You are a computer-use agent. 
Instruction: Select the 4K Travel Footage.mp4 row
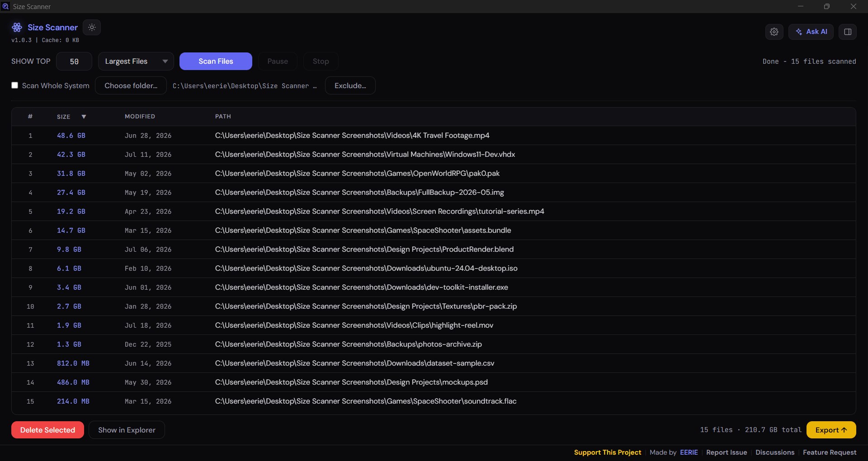tap(434, 136)
